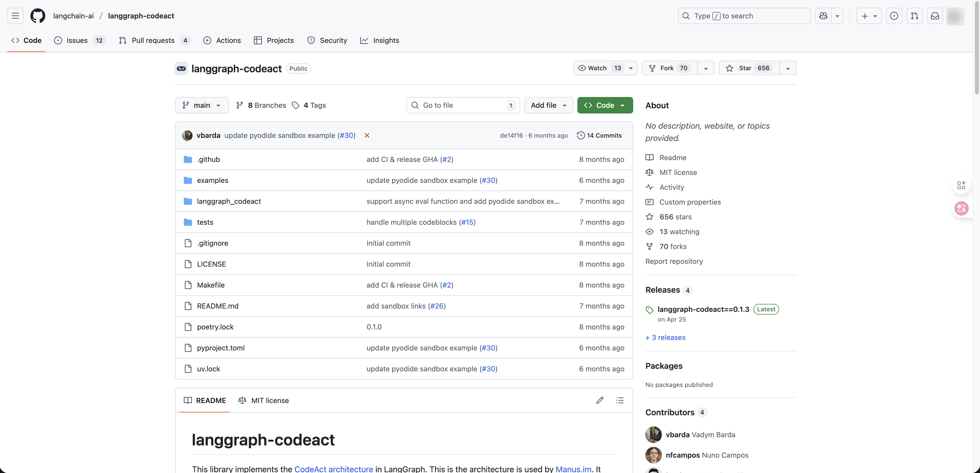Open the uv.lock file

click(208, 369)
